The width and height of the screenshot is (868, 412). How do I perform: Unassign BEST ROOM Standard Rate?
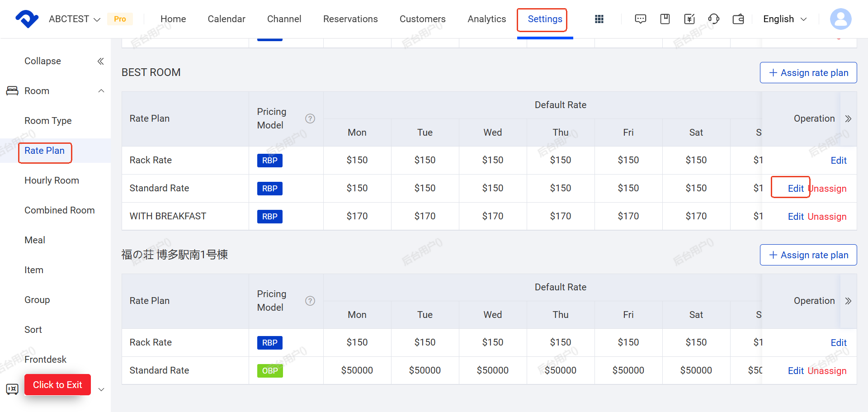pyautogui.click(x=827, y=189)
